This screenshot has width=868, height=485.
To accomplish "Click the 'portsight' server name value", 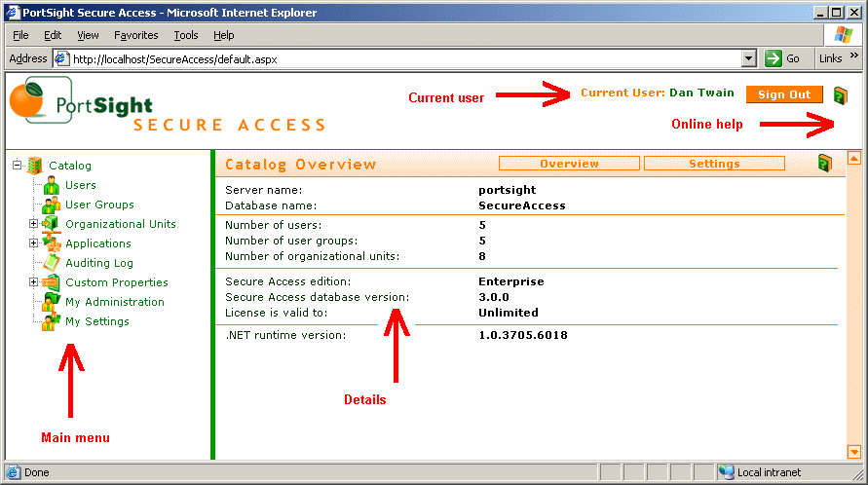I will click(x=508, y=190).
